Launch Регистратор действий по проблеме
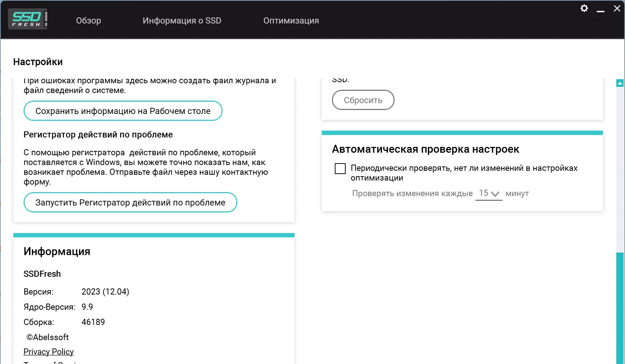Screen dimensions: 625x364 [x=130, y=202]
